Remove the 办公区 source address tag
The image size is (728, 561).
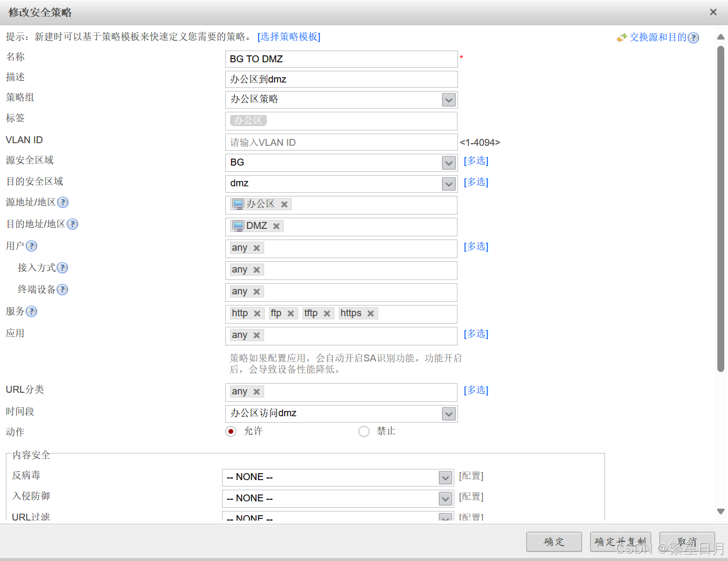pos(284,204)
